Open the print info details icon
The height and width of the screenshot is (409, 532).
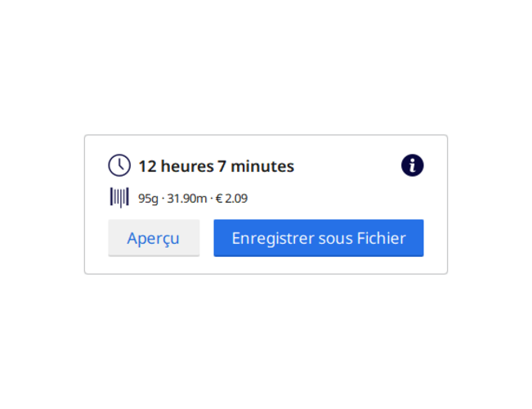point(412,165)
